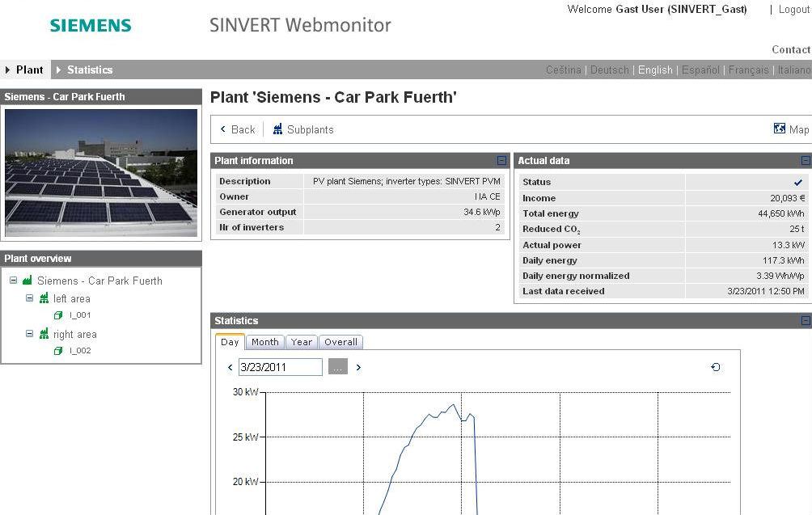812x515 pixels.
Task: Click the green plant icon beside Siemens - Car Park Fuerth
Action: point(27,280)
